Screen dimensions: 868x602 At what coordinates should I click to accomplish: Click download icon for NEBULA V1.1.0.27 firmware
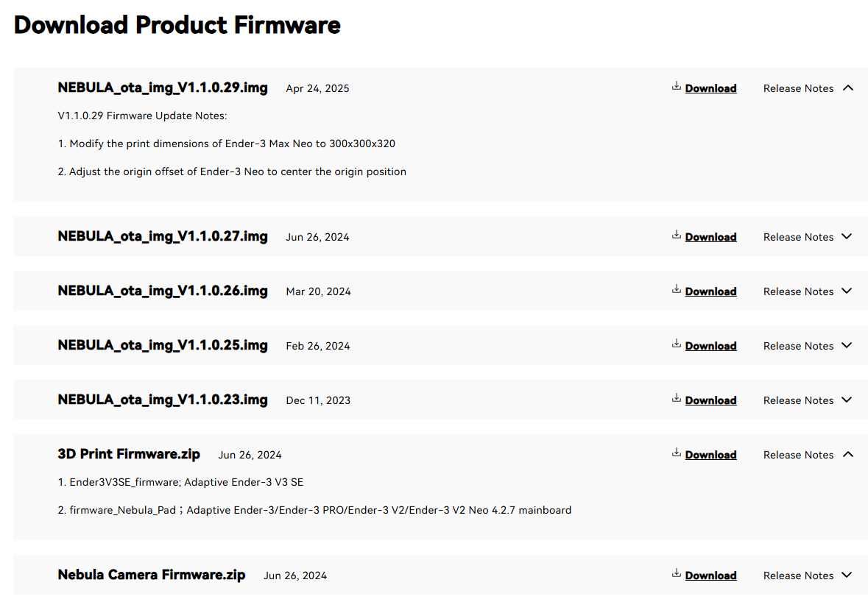[x=676, y=235]
